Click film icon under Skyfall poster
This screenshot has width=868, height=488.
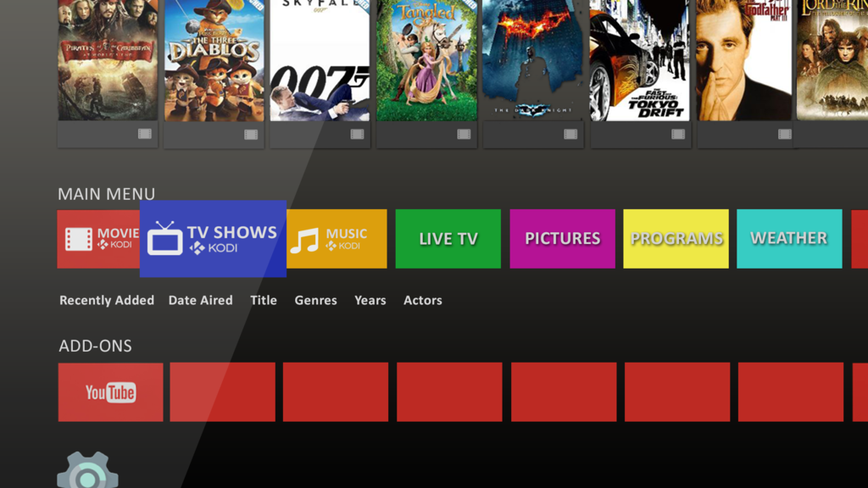(x=357, y=134)
